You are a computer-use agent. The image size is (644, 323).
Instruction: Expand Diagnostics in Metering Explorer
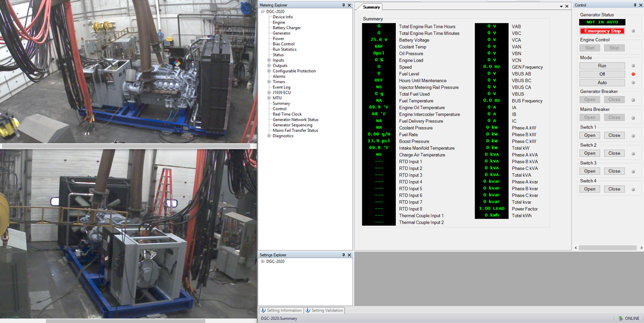pos(269,135)
